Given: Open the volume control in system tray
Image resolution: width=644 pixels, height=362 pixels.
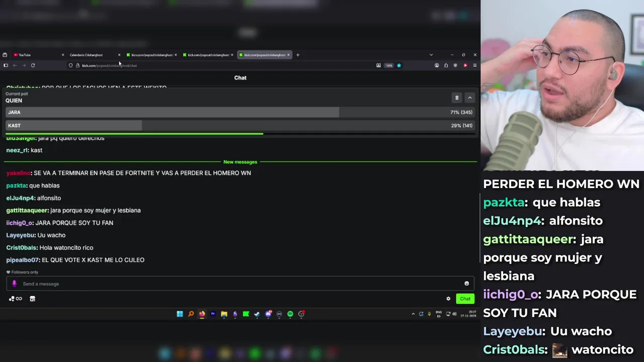Looking at the screenshot, I should click(x=454, y=314).
